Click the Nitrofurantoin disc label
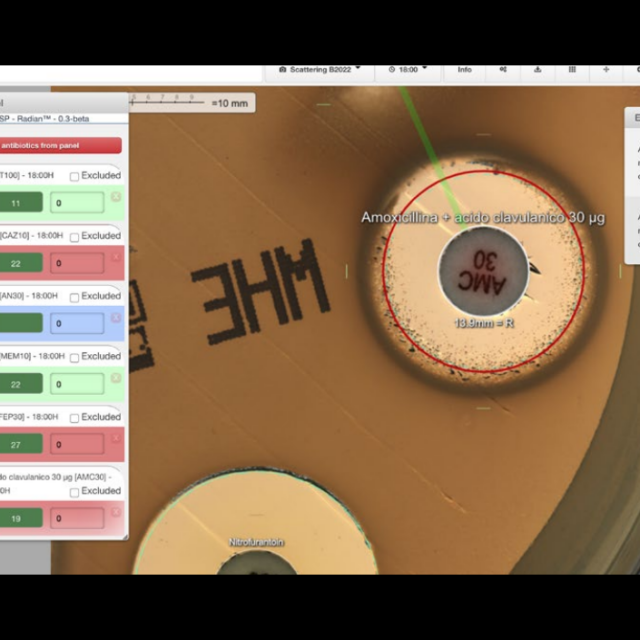640x640 pixels. pos(256,542)
